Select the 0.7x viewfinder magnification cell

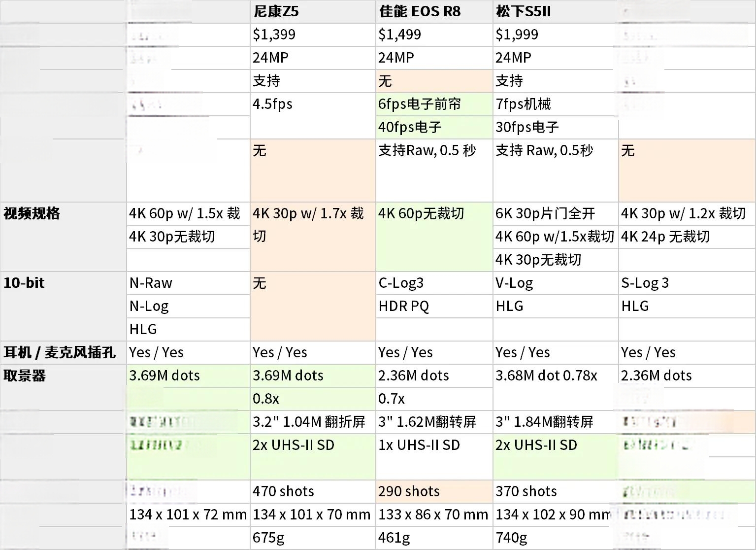(x=434, y=399)
